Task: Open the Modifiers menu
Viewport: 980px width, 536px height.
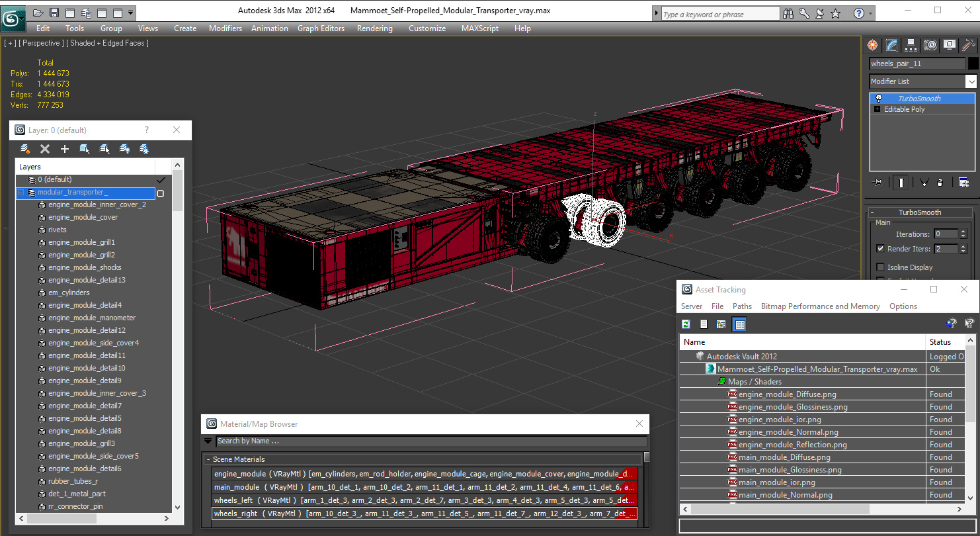Action: pyautogui.click(x=225, y=28)
